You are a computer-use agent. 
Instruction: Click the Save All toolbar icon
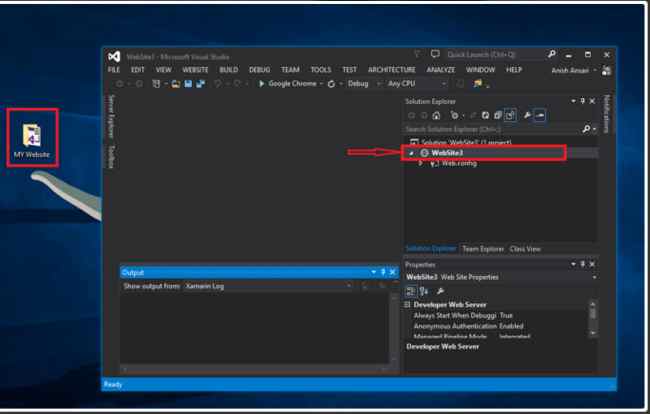pyautogui.click(x=201, y=84)
